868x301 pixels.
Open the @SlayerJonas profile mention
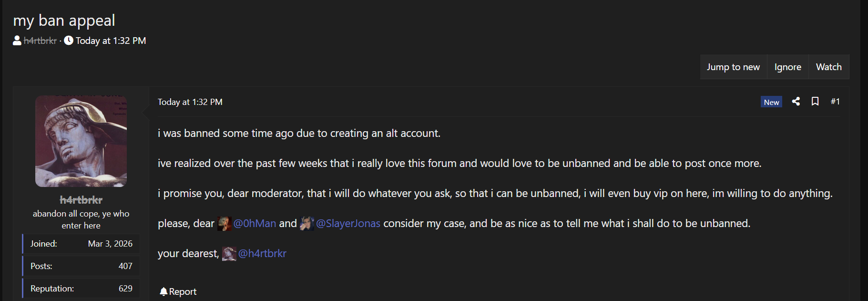tap(348, 223)
